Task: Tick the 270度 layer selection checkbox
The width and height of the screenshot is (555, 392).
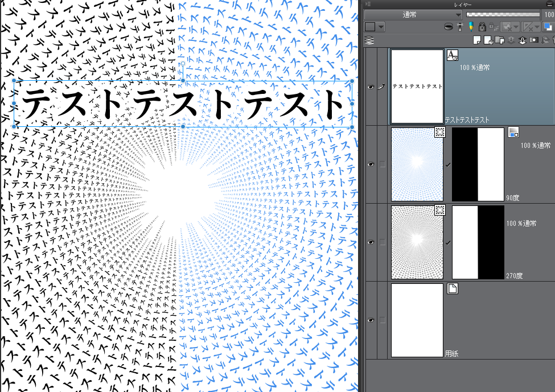Action: click(x=383, y=242)
